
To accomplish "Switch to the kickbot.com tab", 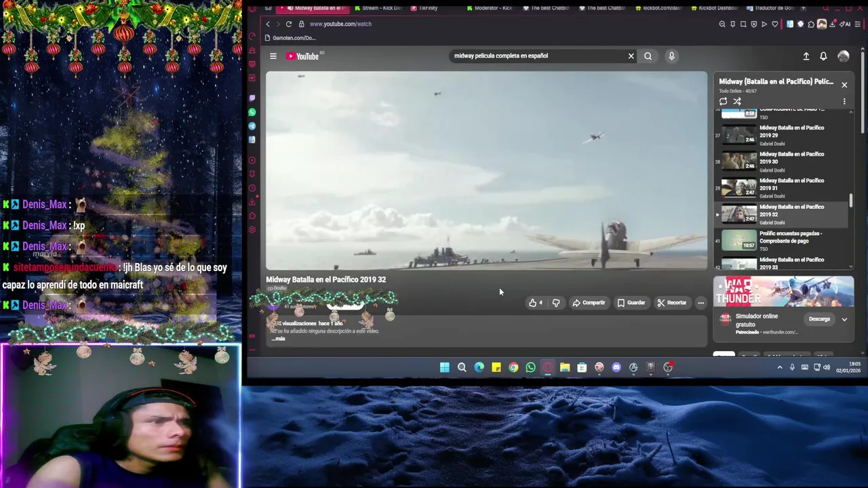I will coord(657,8).
